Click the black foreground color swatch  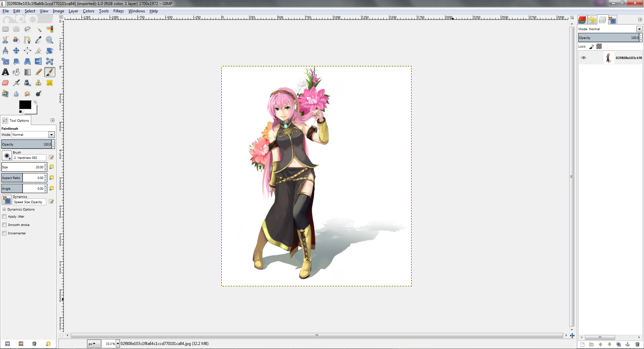25,105
